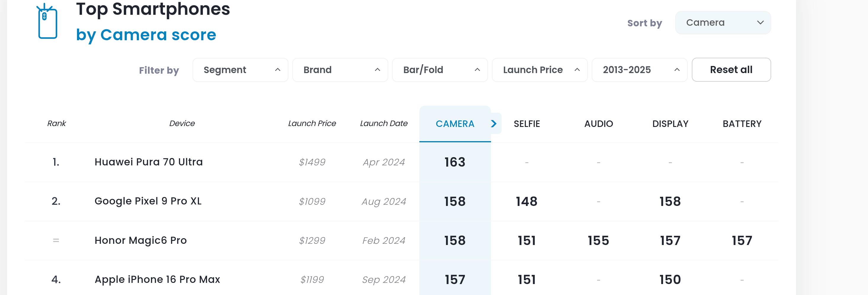Screen dimensions: 868x295
Task: Click the Honor Magic6 Pro battery score 157
Action: click(x=742, y=241)
